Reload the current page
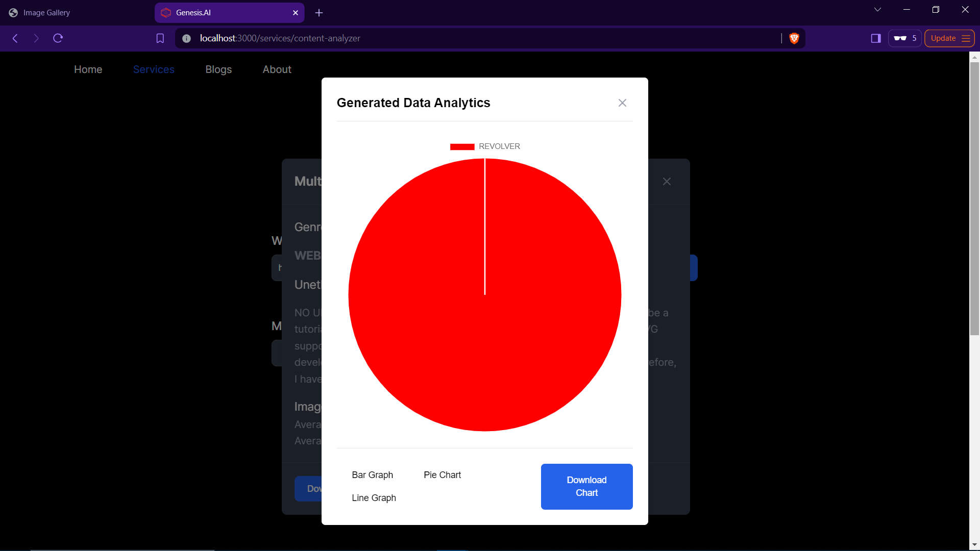Image resolution: width=980 pixels, height=551 pixels. pyautogui.click(x=58, y=38)
